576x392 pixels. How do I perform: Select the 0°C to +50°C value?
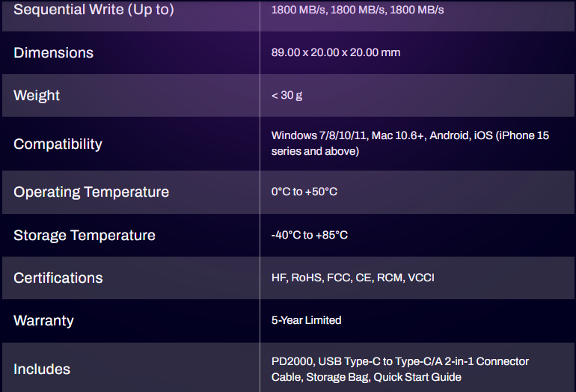coord(304,192)
